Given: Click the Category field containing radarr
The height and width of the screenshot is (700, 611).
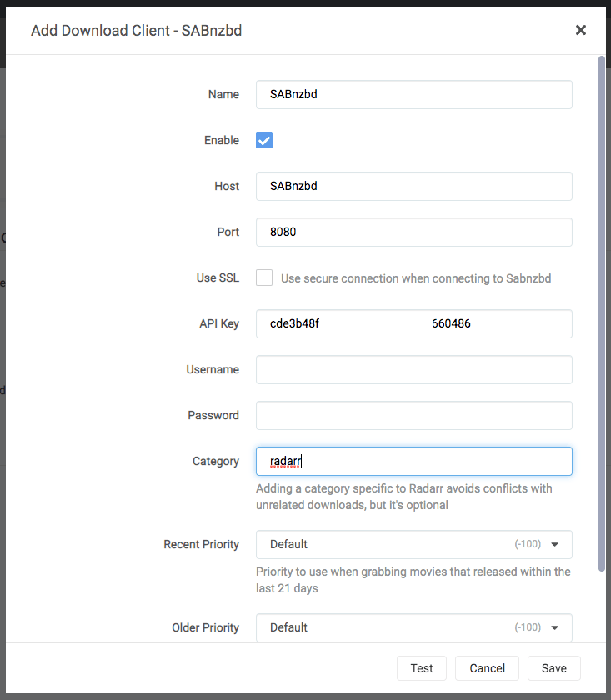Looking at the screenshot, I should (413, 462).
